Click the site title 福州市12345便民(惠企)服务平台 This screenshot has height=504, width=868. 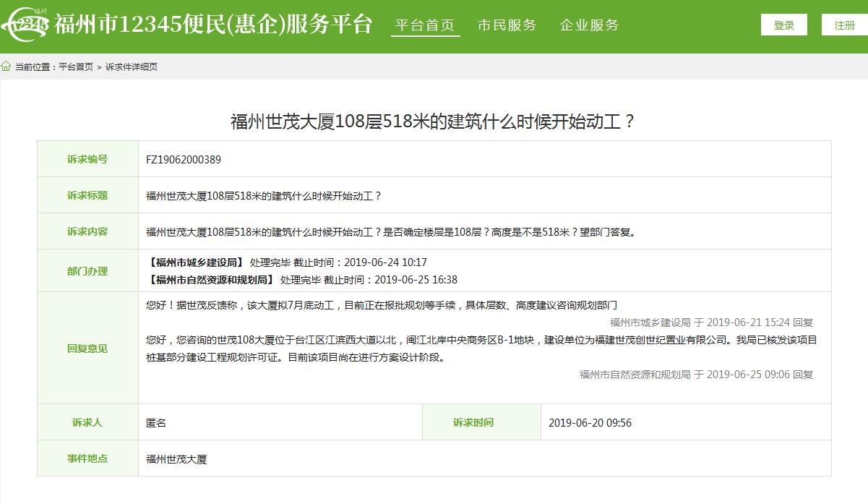tap(213, 24)
